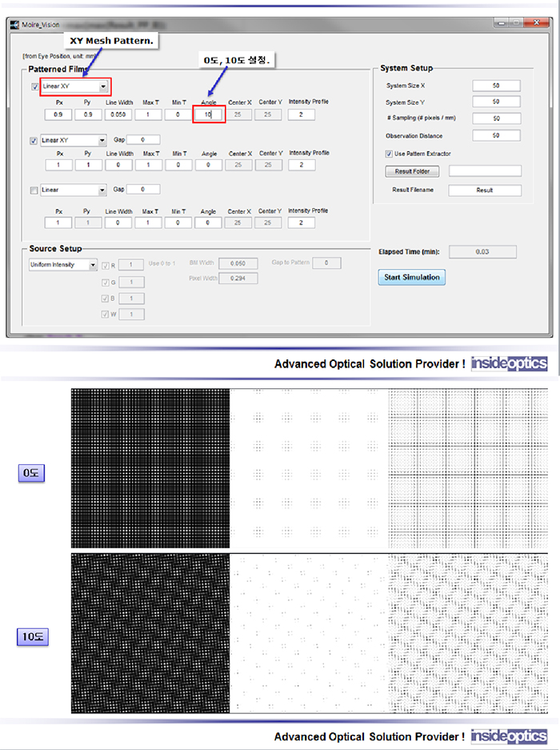Enable the third patterned film checkbox
The width and height of the screenshot is (560, 750).
(34, 191)
